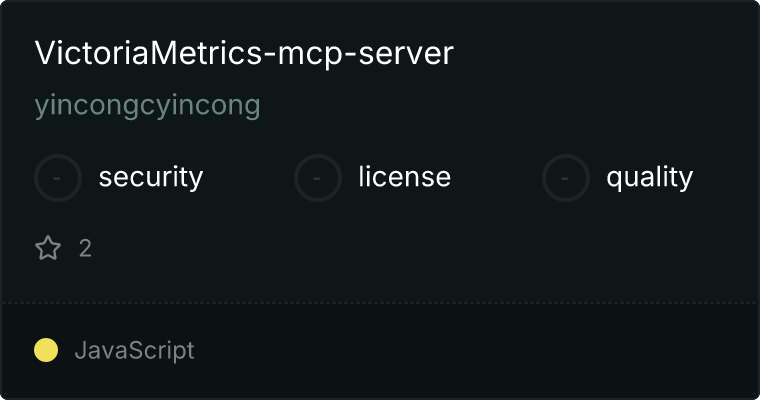760x400 pixels.
Task: Select the license score circle badge
Action: 317,178
